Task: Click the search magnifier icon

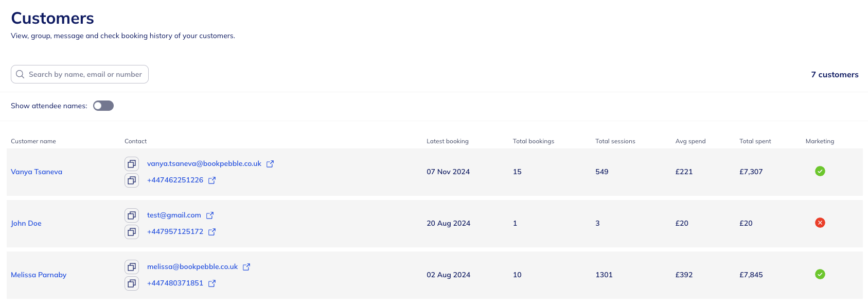Action: (20, 74)
